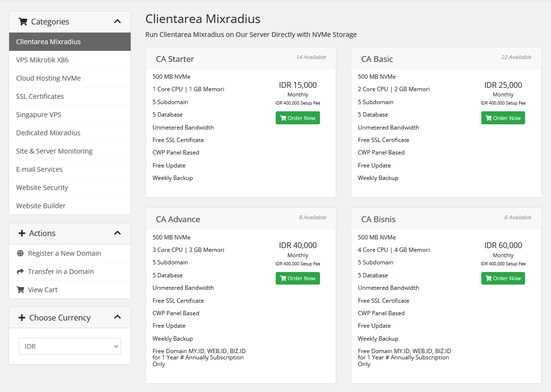Image resolution: width=551 pixels, height=392 pixels.
Task: Click the 22 Available label
Action: coord(516,57)
